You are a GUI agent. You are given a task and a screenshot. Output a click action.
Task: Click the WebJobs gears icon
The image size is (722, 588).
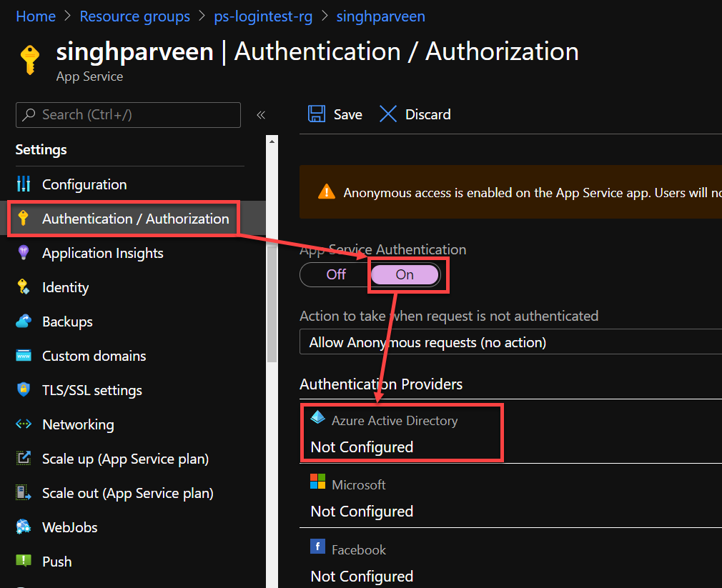point(24,527)
